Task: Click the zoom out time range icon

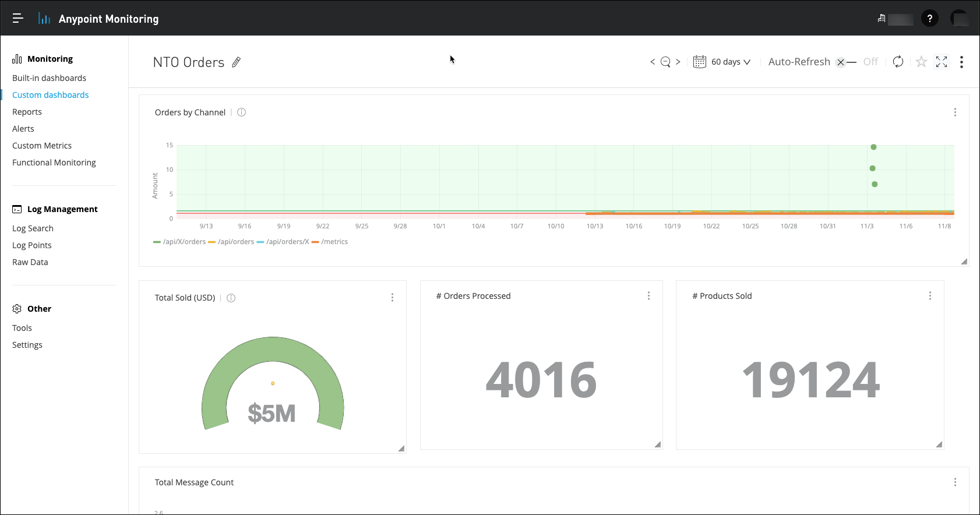Action: click(x=665, y=62)
